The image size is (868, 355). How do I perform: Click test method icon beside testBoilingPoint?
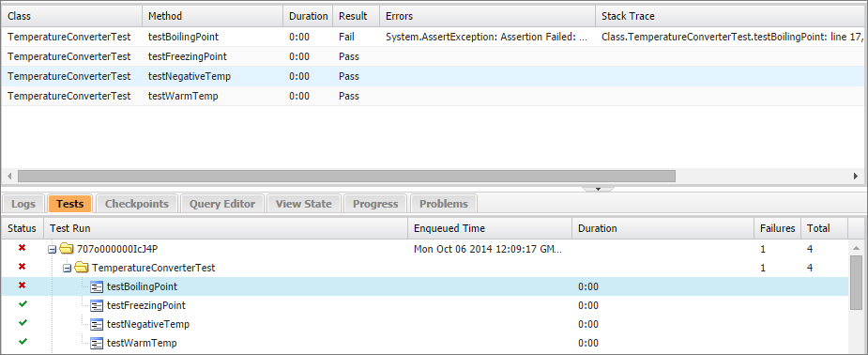click(97, 286)
